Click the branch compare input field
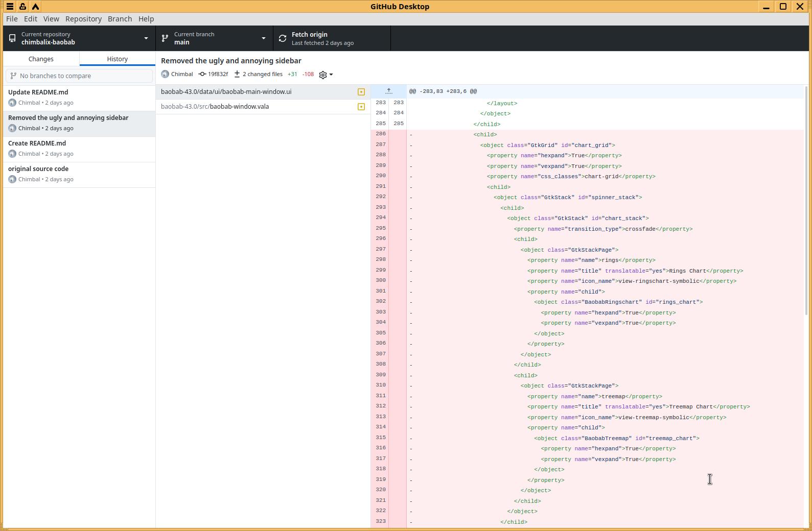 pyautogui.click(x=79, y=76)
